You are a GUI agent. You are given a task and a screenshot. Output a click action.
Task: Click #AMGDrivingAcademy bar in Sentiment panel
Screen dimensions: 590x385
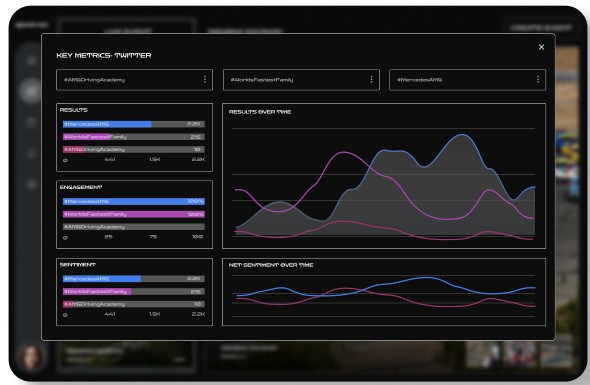(134, 304)
